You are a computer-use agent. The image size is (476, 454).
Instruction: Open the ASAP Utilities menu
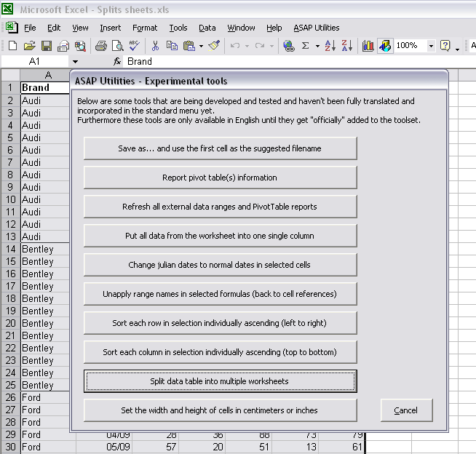tap(317, 28)
